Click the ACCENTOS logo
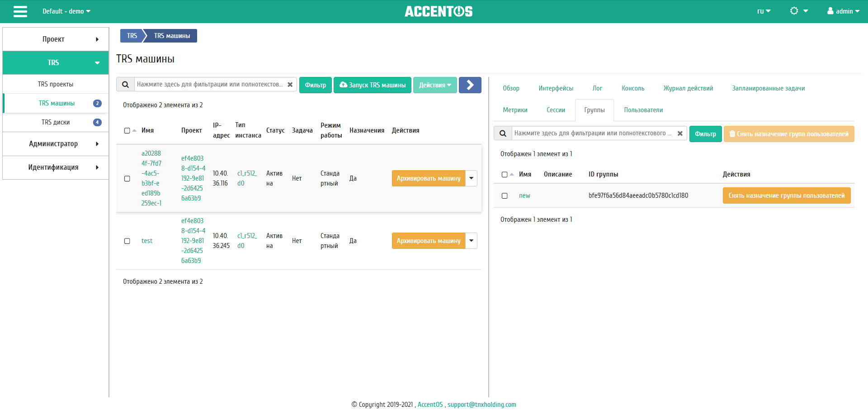This screenshot has height=410, width=868. coord(439,11)
